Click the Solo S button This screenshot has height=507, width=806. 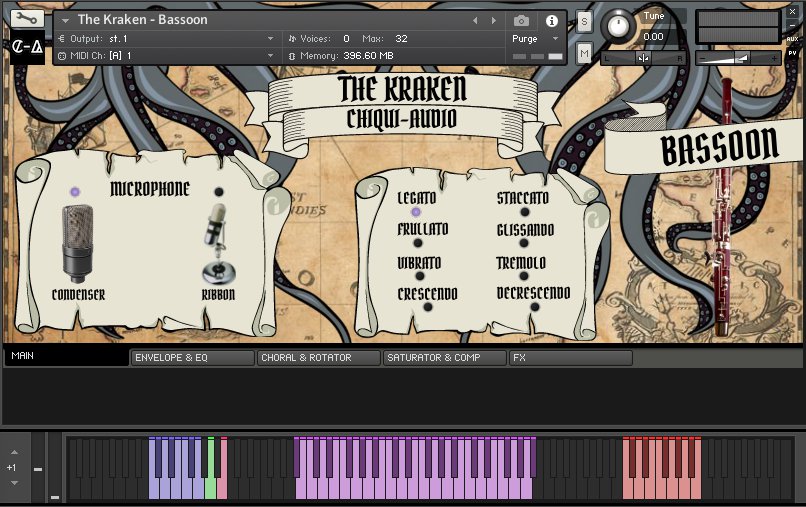tap(584, 20)
